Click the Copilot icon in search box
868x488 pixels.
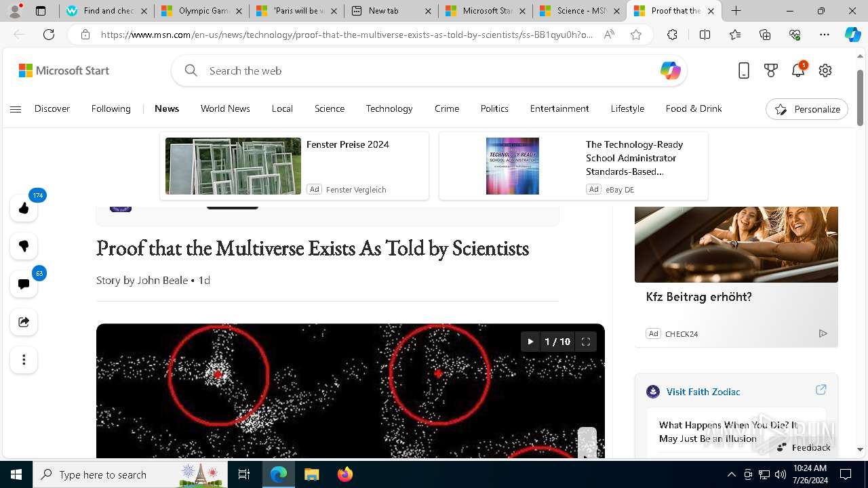point(670,70)
